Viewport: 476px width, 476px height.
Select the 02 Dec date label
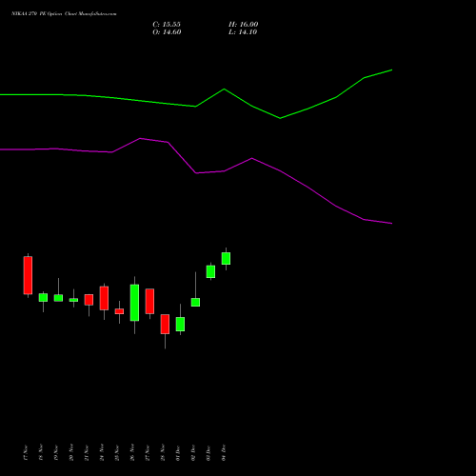pos(193,452)
